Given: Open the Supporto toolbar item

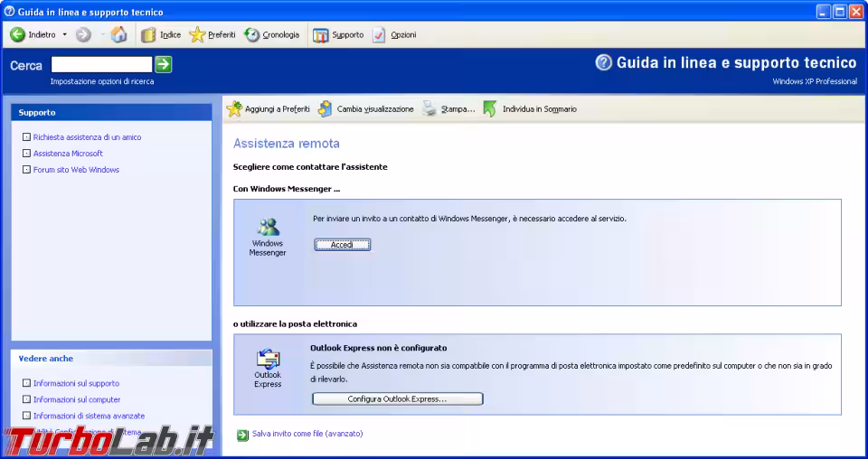Looking at the screenshot, I should point(338,35).
